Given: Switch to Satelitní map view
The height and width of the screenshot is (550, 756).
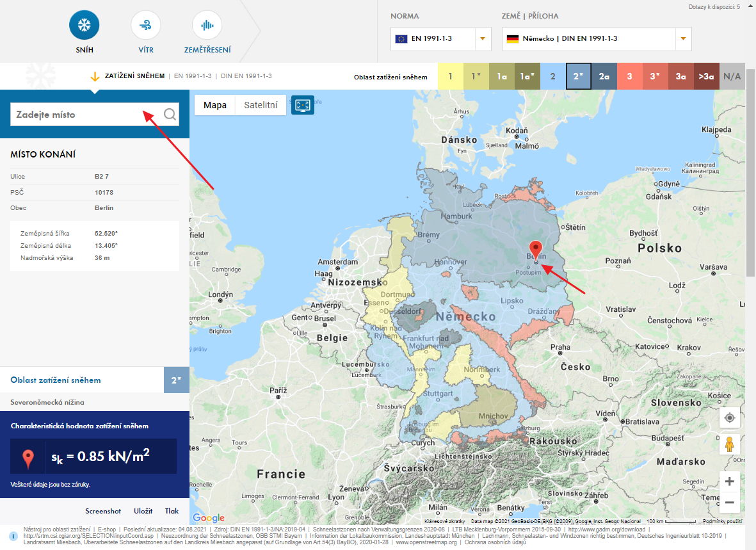Looking at the screenshot, I should point(261,105).
